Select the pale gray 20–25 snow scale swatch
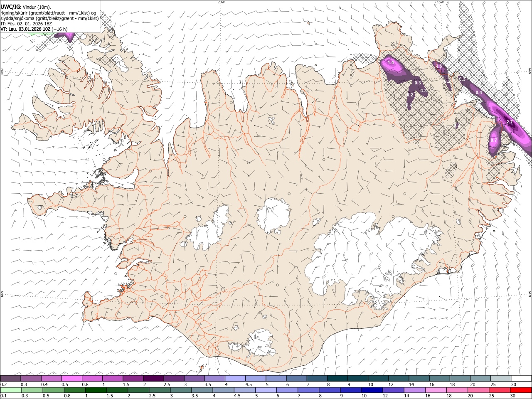This screenshot has width=532, height=399. tap(480, 378)
